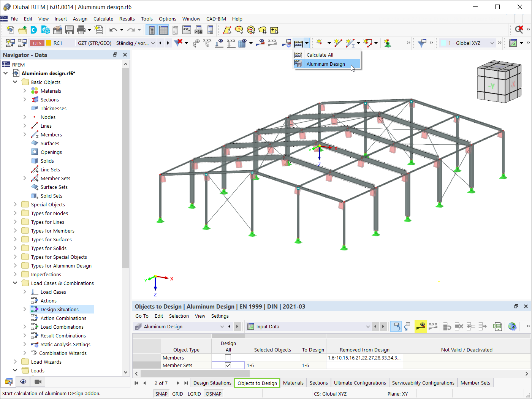Click the cyan coordinate system swatch
This screenshot has height=399, width=532.
(443, 43)
